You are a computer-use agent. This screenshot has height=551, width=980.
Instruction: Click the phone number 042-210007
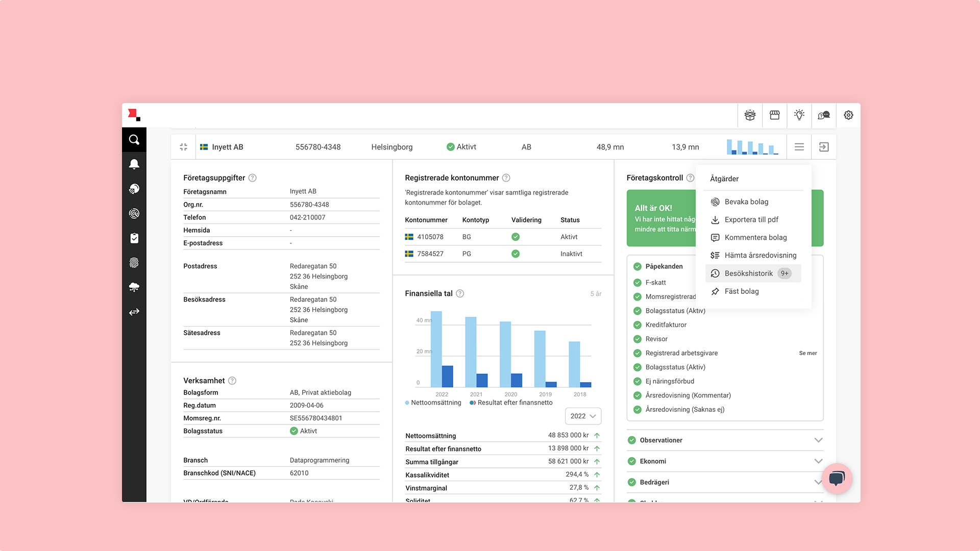tap(307, 217)
